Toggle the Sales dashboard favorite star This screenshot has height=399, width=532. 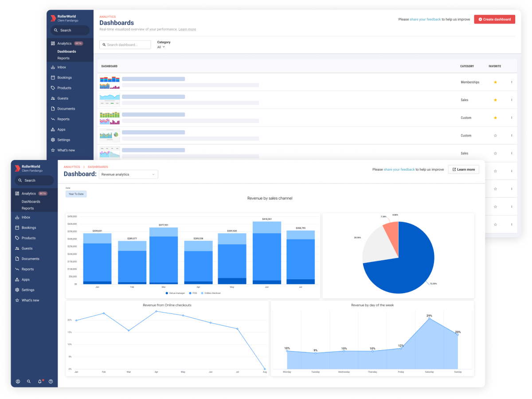495,100
